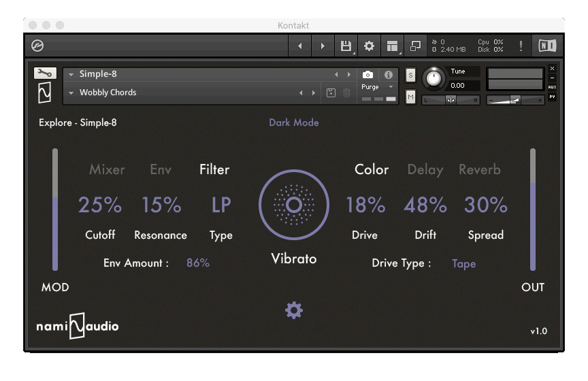Take a snapshot with camera icon
Viewport: 588px width, 381px height.
point(367,75)
